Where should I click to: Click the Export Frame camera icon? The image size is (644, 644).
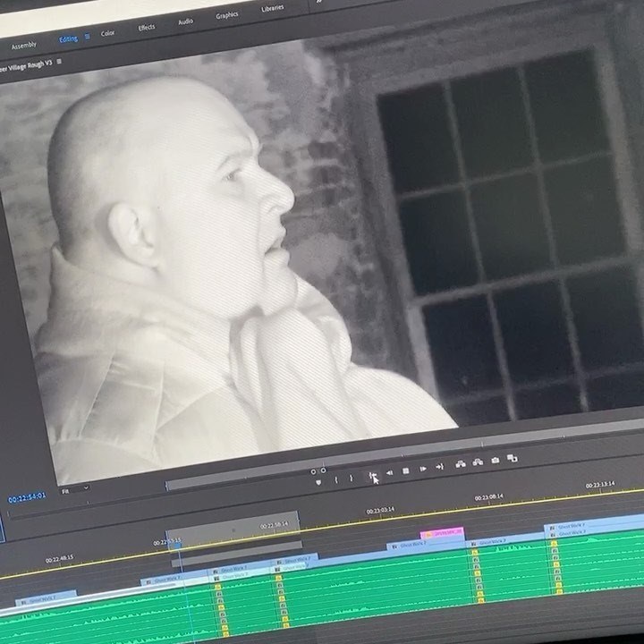495,460
